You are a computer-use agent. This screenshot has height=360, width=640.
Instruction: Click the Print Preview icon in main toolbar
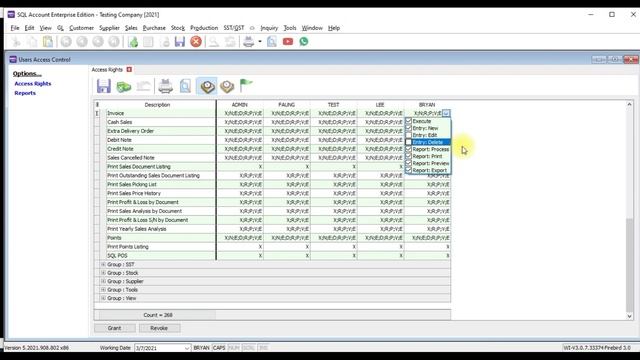pyautogui.click(x=272, y=42)
